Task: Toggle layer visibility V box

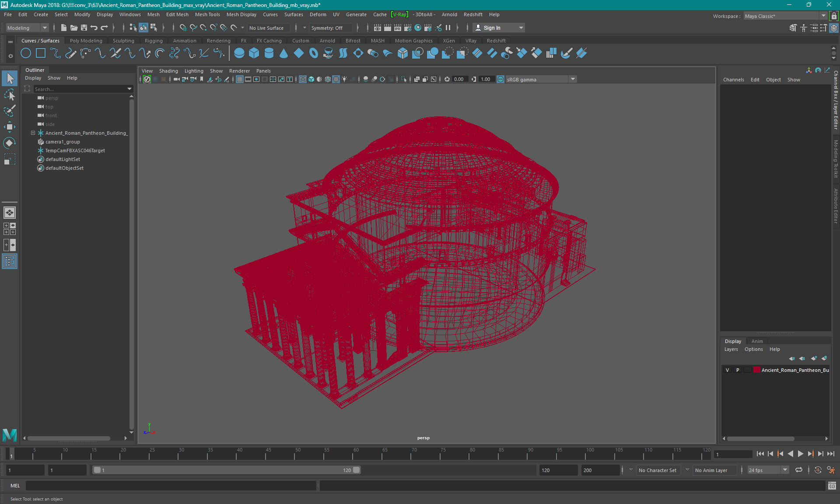Action: click(x=727, y=370)
